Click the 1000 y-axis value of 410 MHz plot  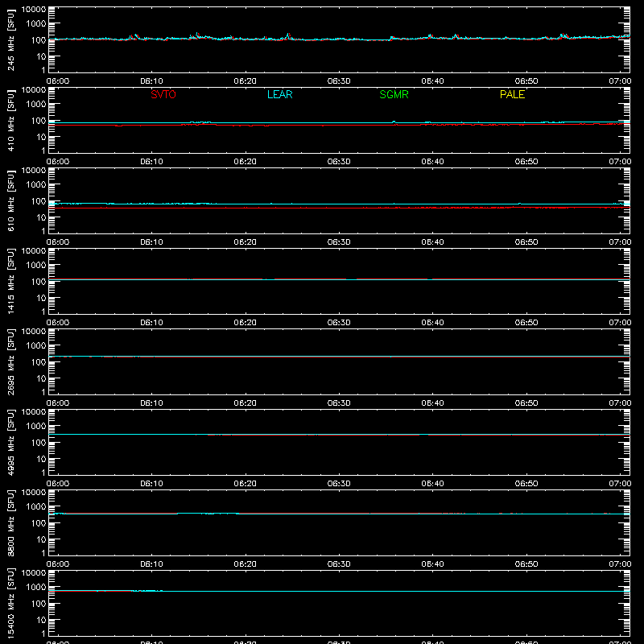[x=36, y=105]
